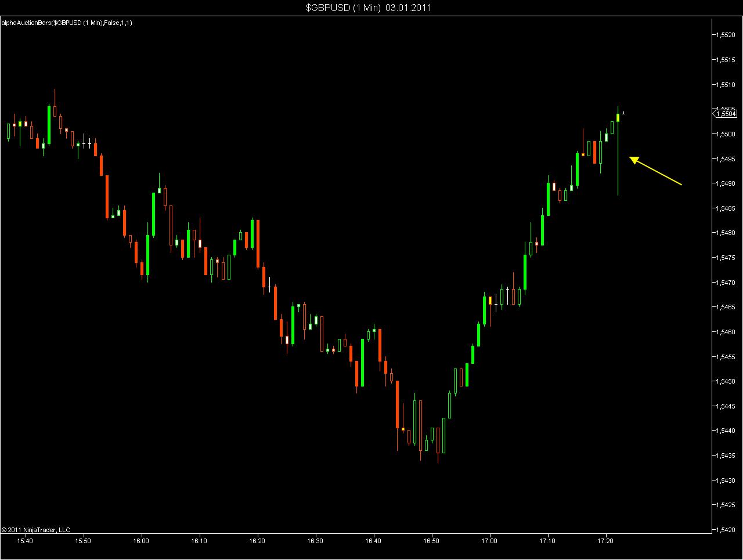Image resolution: width=743 pixels, height=560 pixels.
Task: Click the 16:50 time axis label
Action: (x=431, y=541)
